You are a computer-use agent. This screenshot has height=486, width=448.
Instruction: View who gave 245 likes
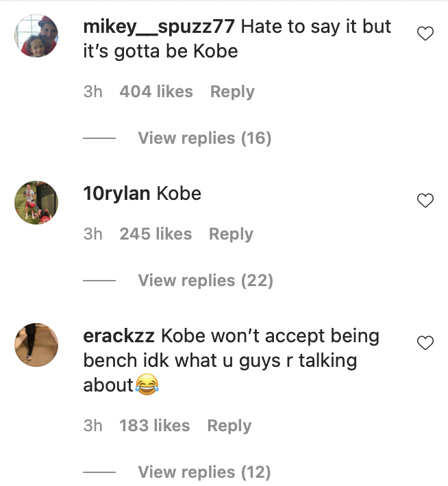coord(155,234)
